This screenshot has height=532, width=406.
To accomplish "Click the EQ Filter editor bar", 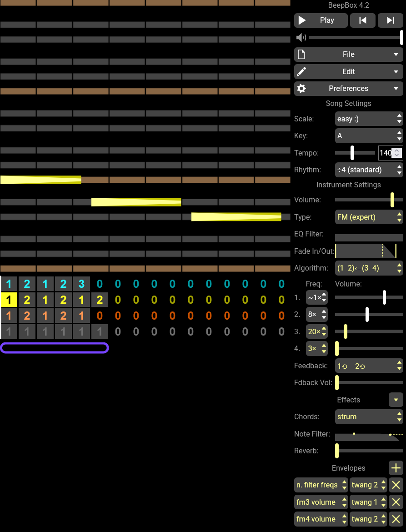I will click(x=369, y=237).
